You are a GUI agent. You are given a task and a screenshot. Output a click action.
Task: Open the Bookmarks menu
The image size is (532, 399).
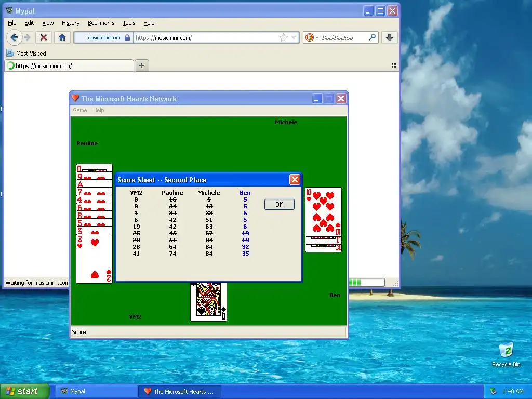tap(101, 23)
